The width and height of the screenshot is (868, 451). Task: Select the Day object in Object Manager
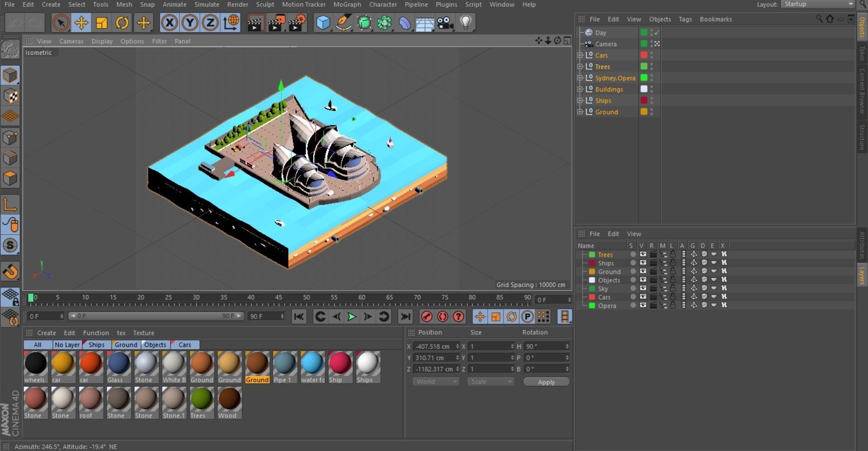(601, 33)
